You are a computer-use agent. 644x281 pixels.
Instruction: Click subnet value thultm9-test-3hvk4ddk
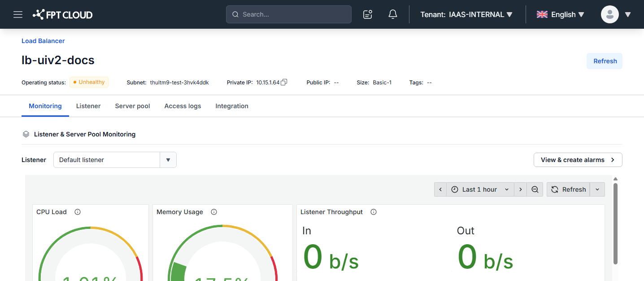tap(179, 83)
